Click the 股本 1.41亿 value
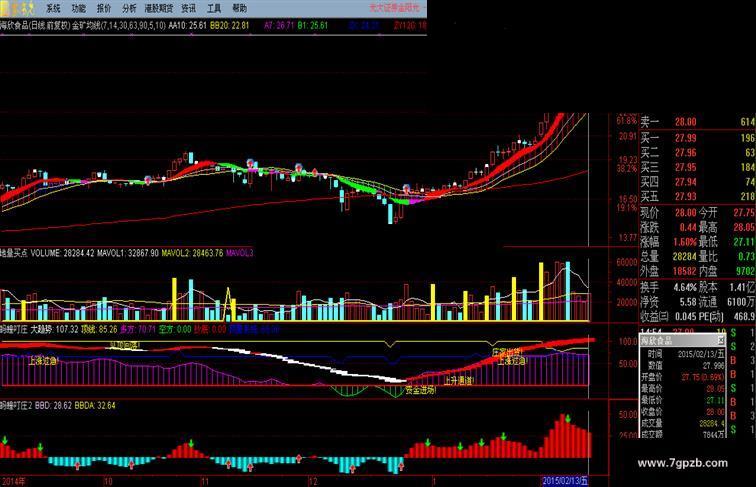756x487 pixels. pos(743,287)
